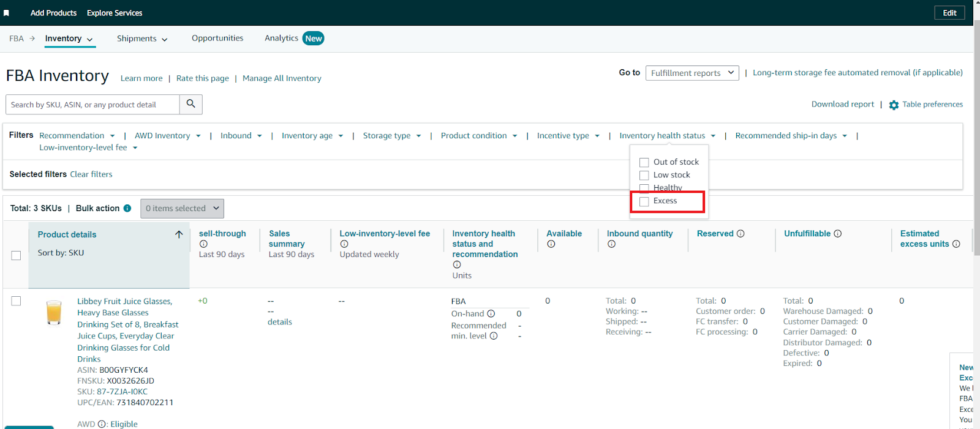
Task: Click Explore Services in top bar
Action: [115, 13]
